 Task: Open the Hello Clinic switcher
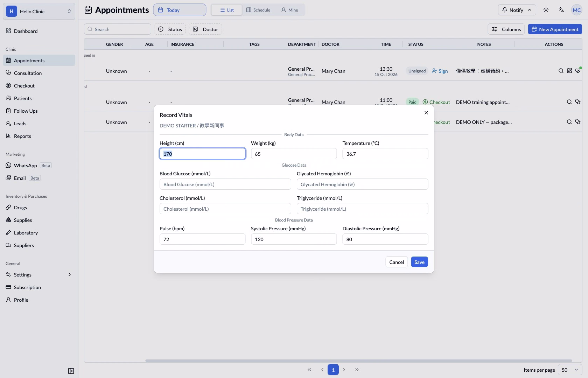tap(39, 11)
